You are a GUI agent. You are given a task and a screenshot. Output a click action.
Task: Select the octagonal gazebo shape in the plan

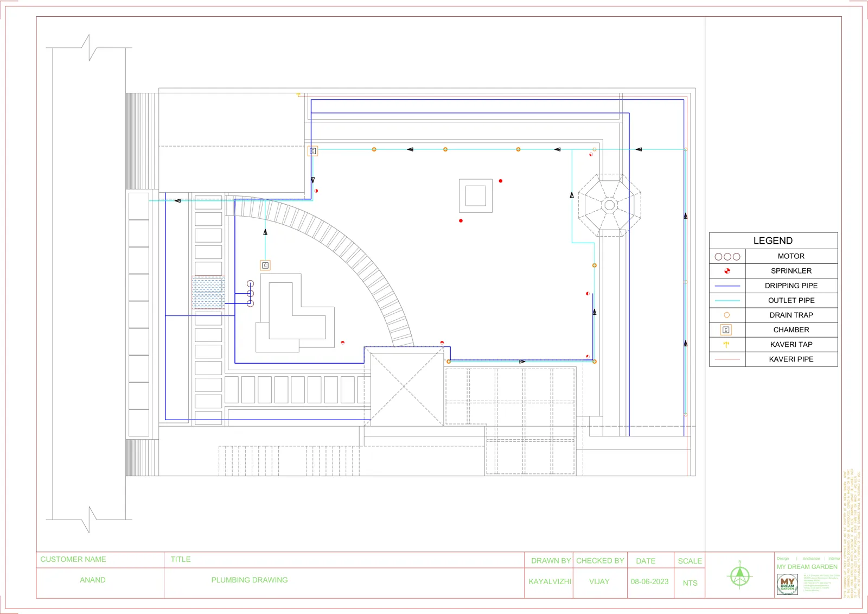pos(610,205)
